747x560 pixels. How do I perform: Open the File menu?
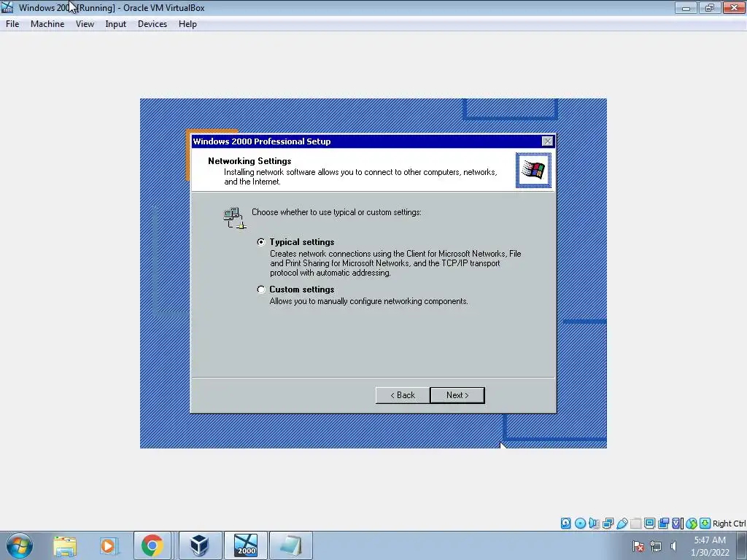click(12, 24)
